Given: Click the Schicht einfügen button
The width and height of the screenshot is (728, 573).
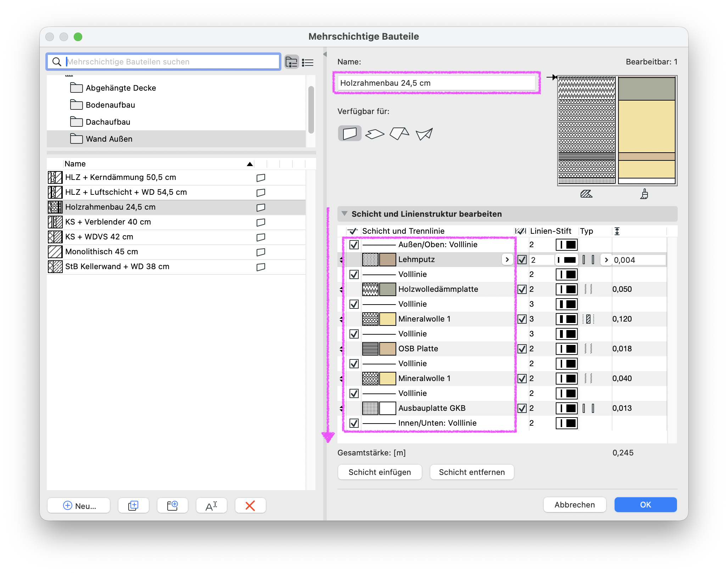Looking at the screenshot, I should tap(380, 472).
